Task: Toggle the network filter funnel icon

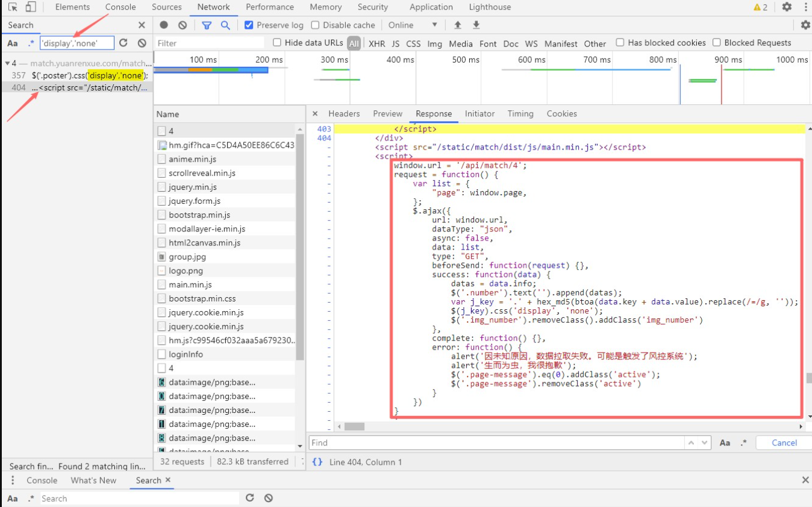Action: pyautogui.click(x=207, y=25)
